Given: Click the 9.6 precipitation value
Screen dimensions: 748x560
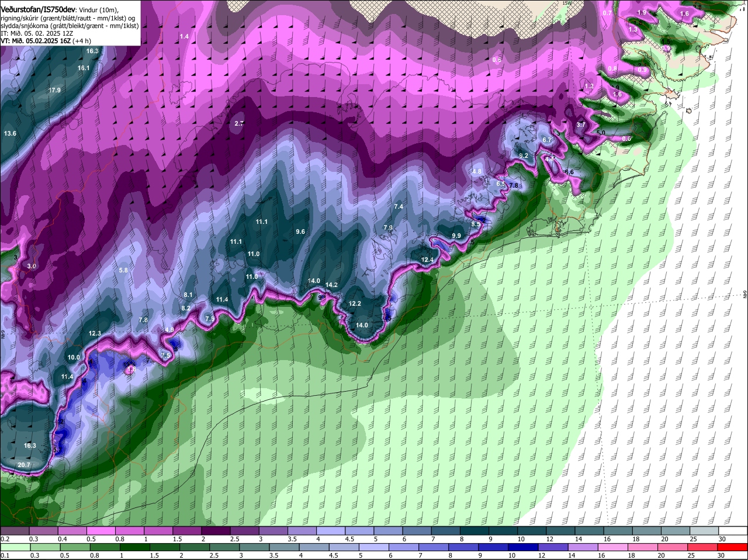Looking at the screenshot, I should coord(300,231).
